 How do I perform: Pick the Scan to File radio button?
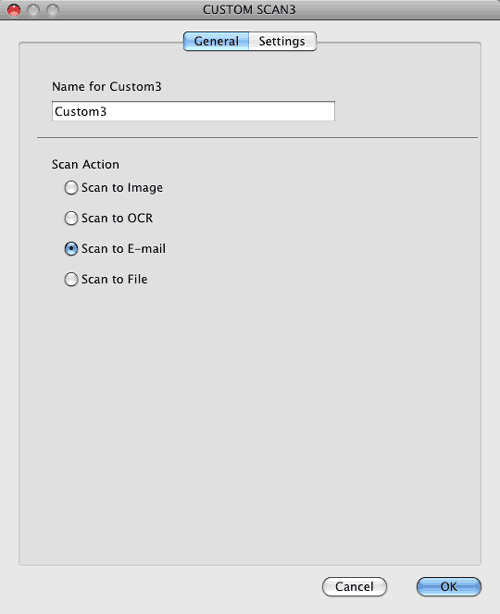(x=71, y=279)
